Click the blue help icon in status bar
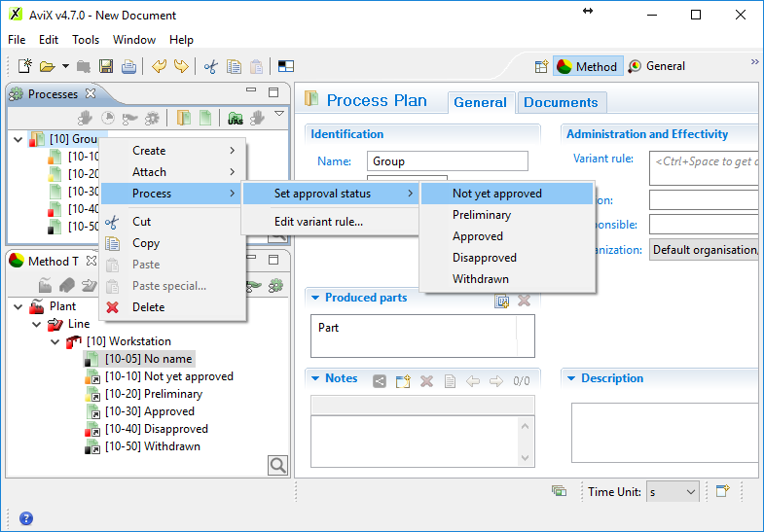This screenshot has width=764, height=532. (26, 518)
